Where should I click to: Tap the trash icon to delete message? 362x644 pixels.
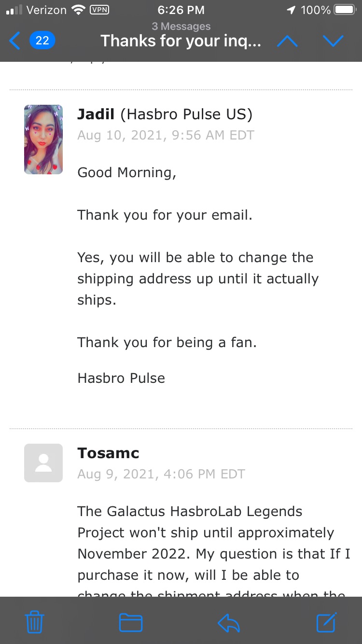(35, 623)
